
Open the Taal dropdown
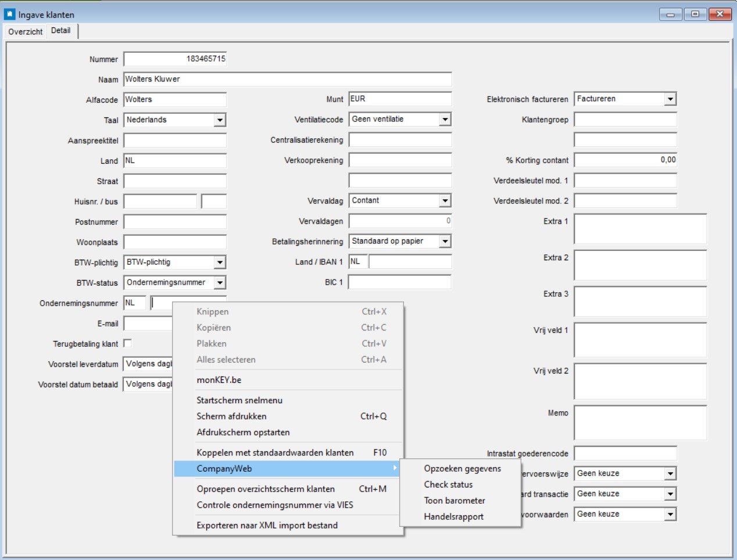[x=219, y=120]
